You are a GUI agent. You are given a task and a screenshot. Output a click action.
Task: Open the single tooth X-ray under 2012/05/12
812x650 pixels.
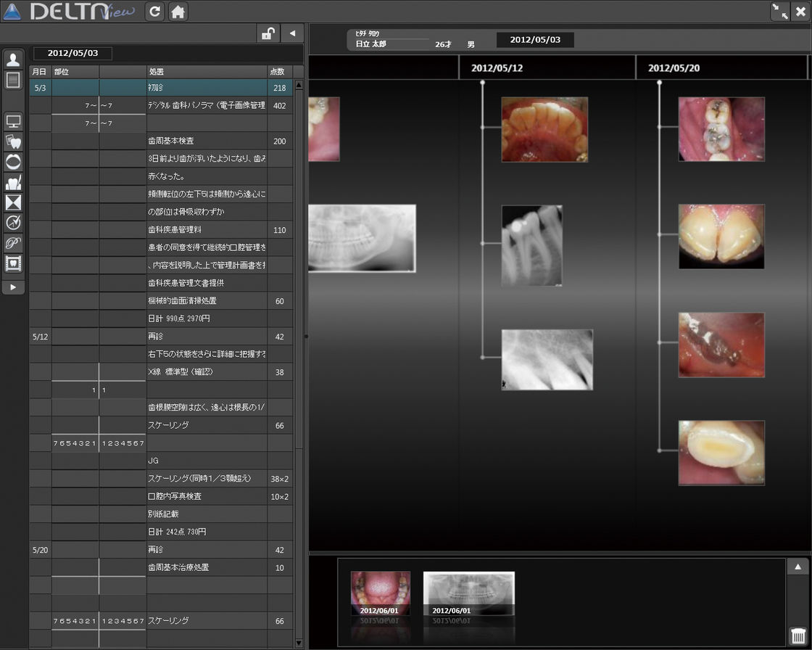pyautogui.click(x=532, y=245)
